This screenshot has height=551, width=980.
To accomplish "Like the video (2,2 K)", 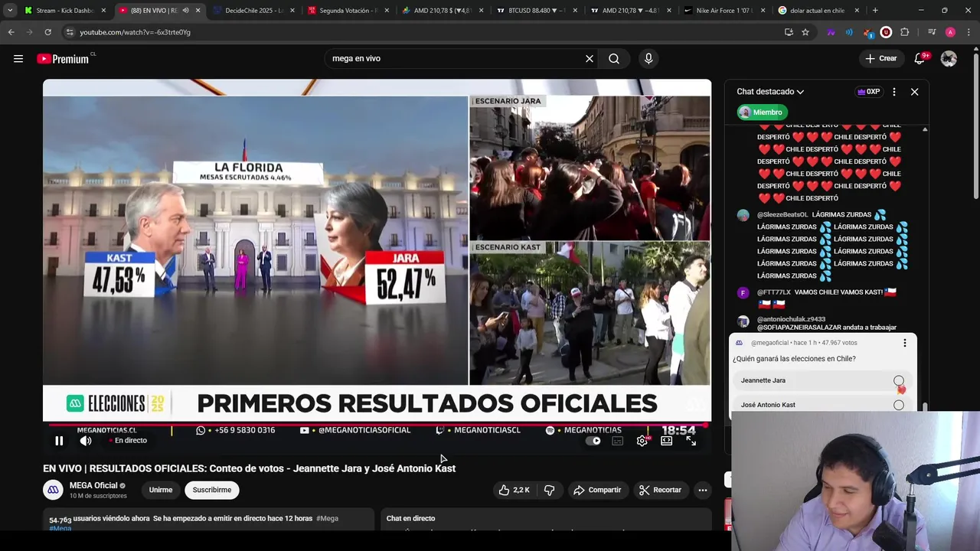I will 514,490.
